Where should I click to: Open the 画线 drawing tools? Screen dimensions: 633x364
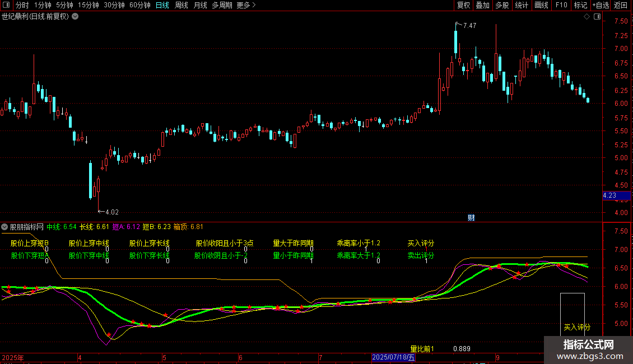[x=541, y=6]
